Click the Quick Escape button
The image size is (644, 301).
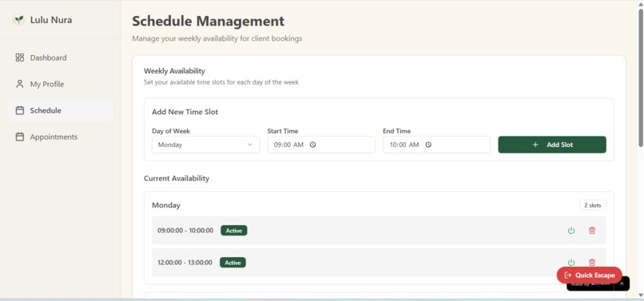(x=590, y=275)
